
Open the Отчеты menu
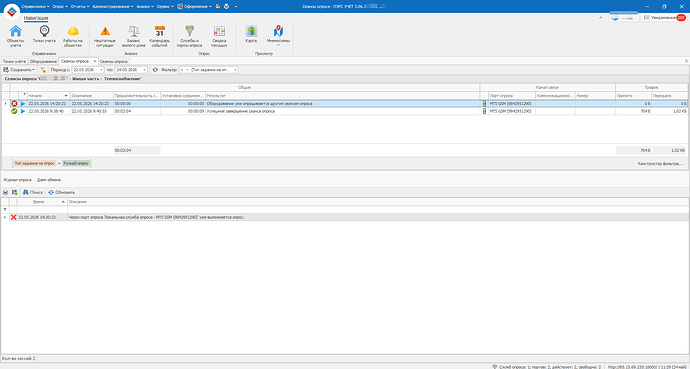point(80,7)
